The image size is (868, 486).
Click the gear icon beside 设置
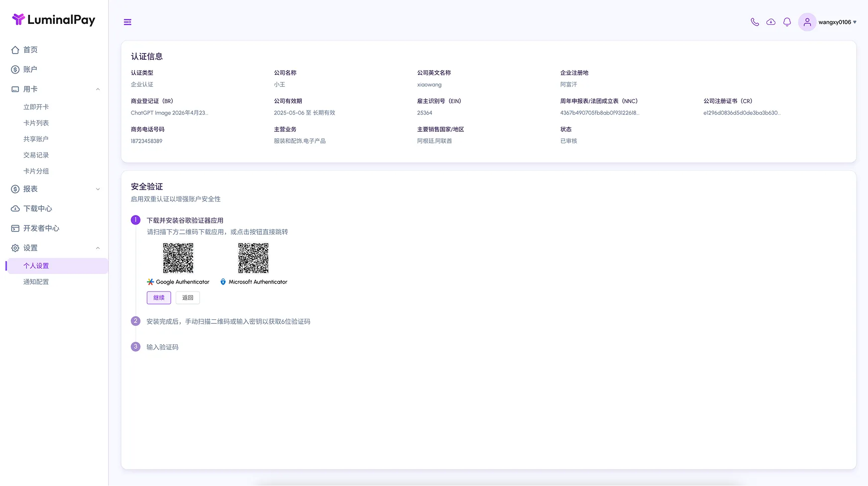[15, 248]
